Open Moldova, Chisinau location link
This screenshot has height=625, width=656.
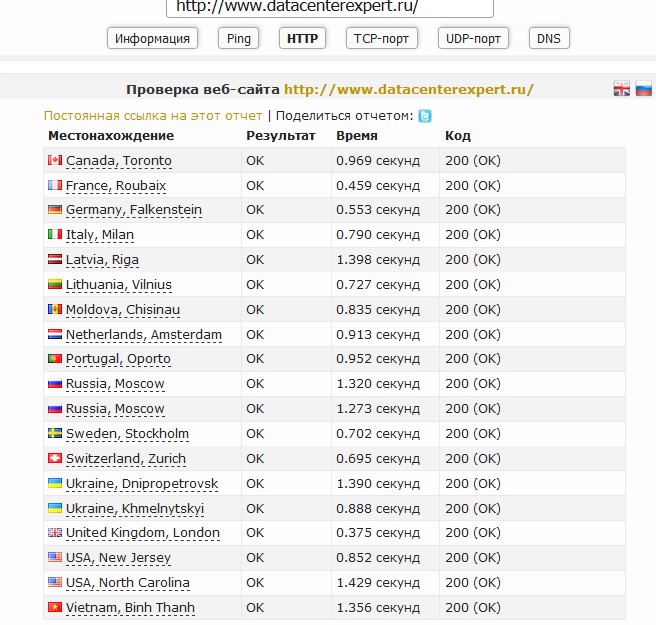point(123,310)
